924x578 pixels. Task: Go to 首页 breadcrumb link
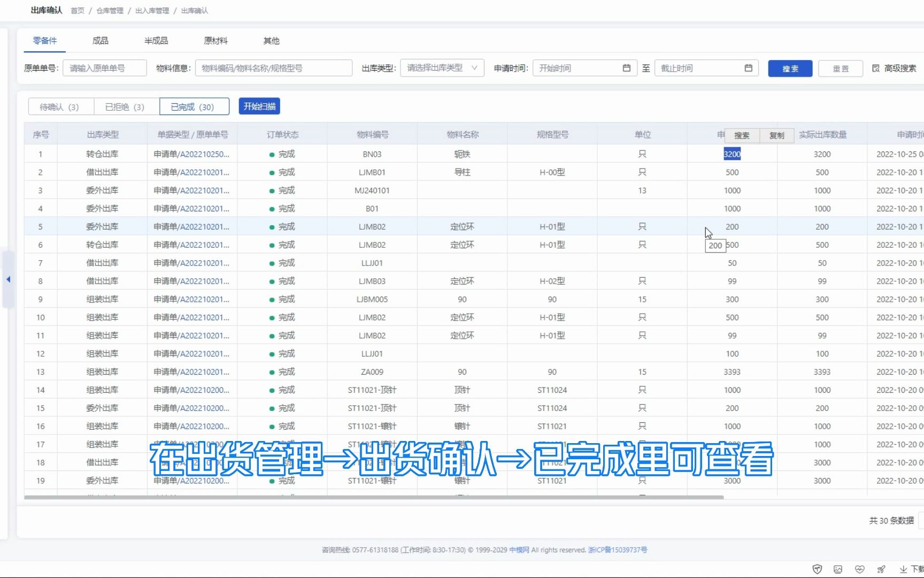pyautogui.click(x=78, y=11)
